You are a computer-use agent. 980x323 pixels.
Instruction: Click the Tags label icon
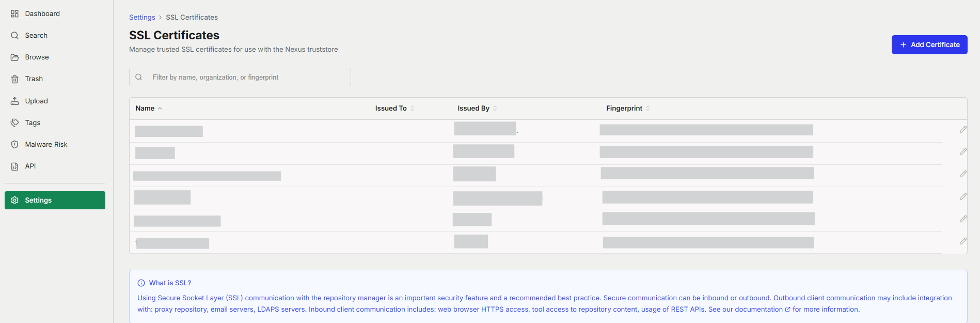tap(14, 122)
